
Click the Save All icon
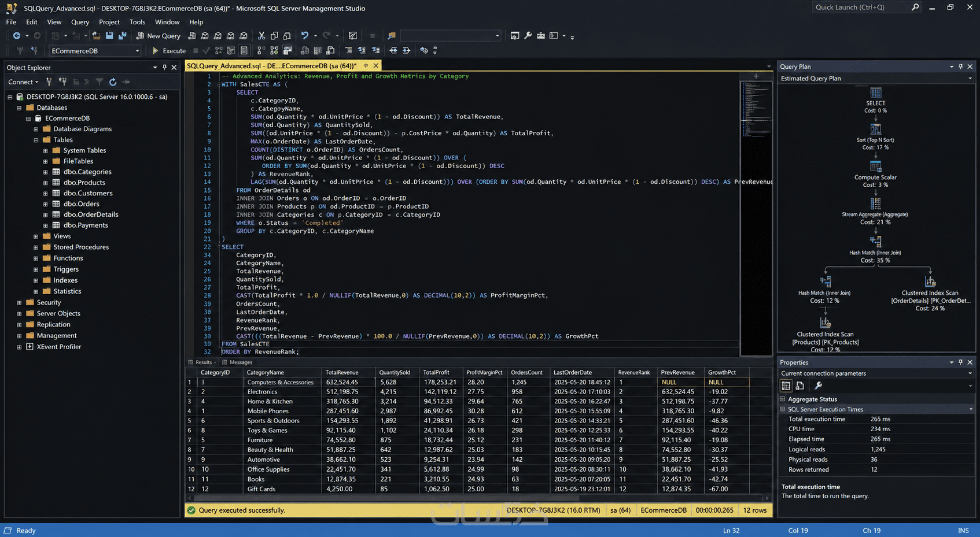point(122,36)
